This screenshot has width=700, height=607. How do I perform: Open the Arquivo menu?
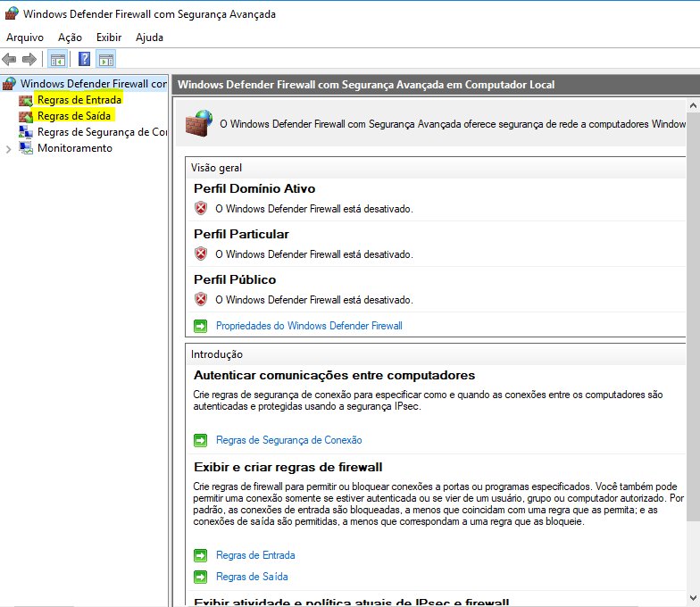point(25,37)
